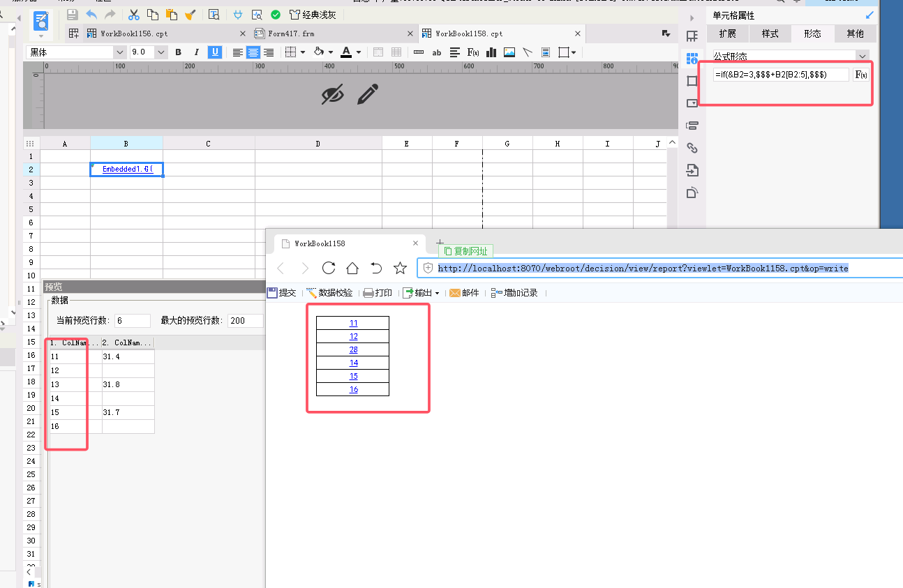Click the large preview magnifier icon
The width and height of the screenshot is (903, 588).
(x=41, y=22)
